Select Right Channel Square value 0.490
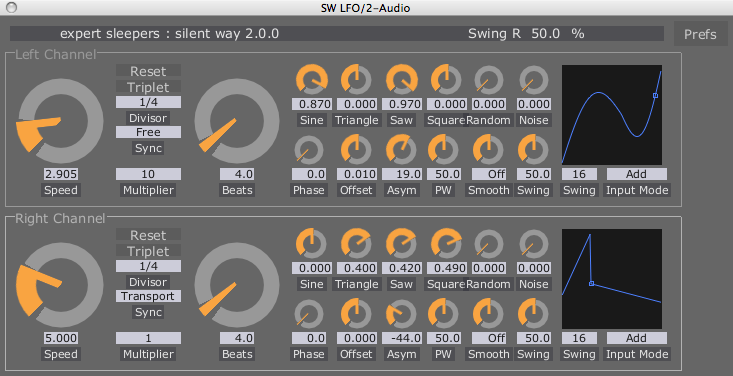733x376 pixels. [446, 268]
